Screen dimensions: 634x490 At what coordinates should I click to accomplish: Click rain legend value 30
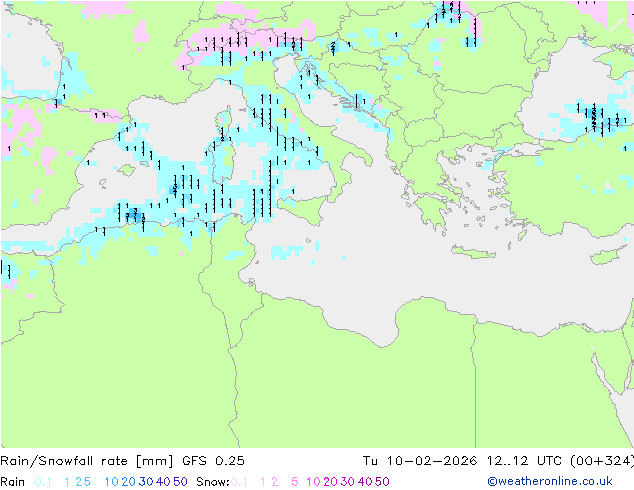[x=146, y=482]
